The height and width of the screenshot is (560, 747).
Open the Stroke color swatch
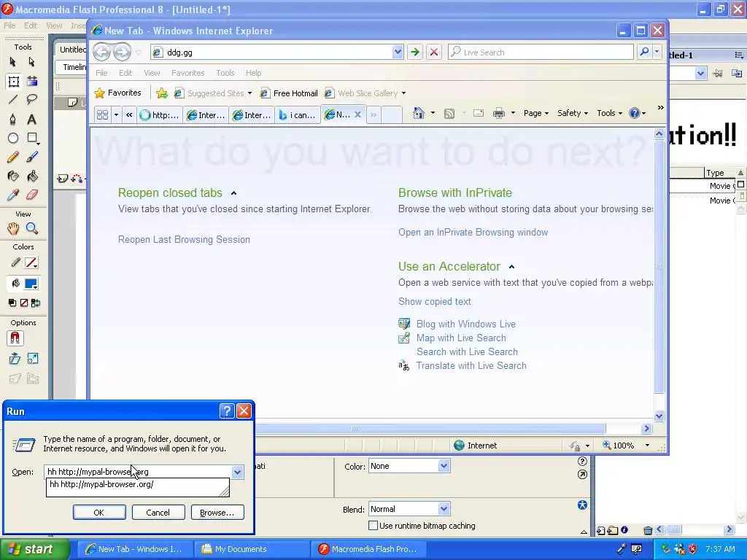click(31, 262)
